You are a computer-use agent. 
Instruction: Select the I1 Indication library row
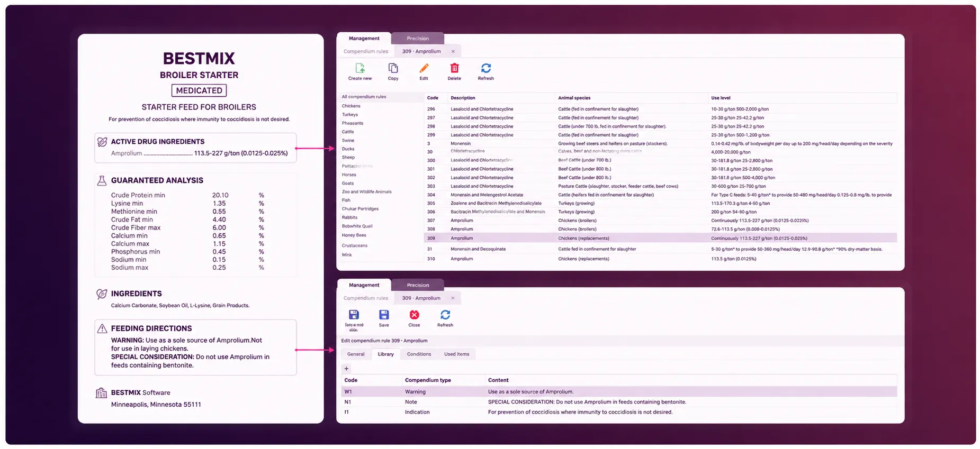(x=619, y=412)
